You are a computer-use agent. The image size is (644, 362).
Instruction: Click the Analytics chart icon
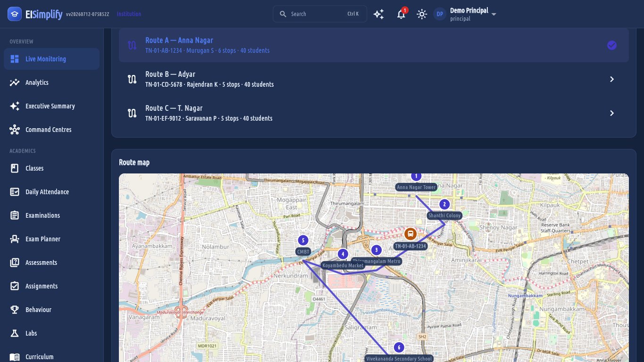click(x=15, y=82)
